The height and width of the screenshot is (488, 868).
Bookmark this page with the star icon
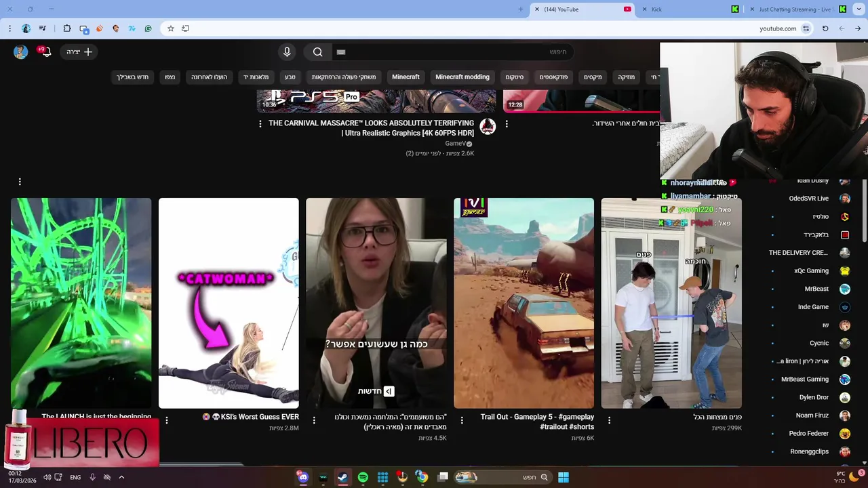click(x=171, y=28)
